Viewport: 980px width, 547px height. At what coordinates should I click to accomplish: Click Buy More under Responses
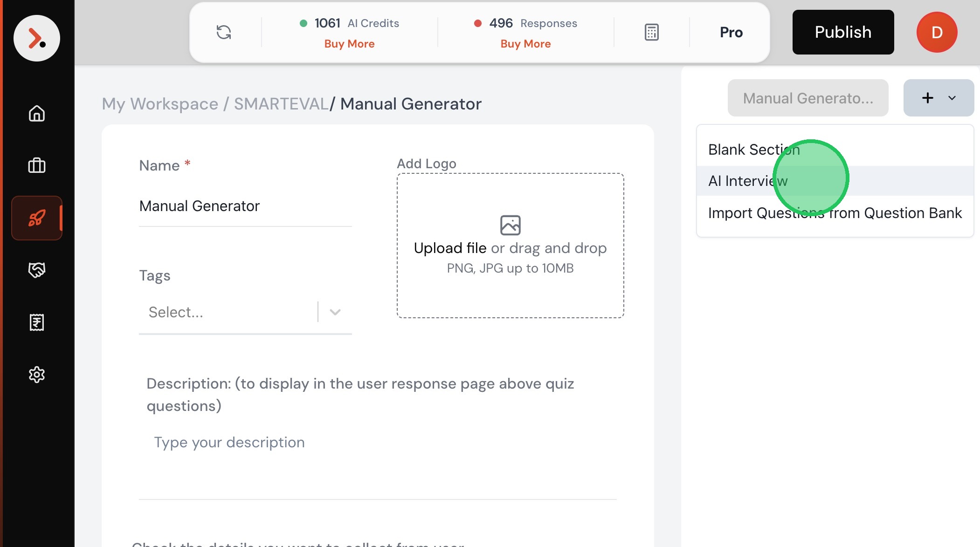525,44
